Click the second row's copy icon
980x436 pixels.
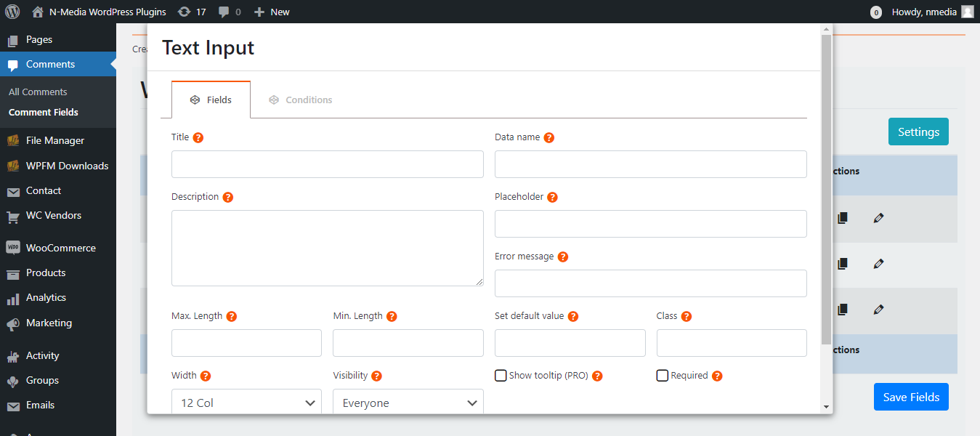point(843,264)
